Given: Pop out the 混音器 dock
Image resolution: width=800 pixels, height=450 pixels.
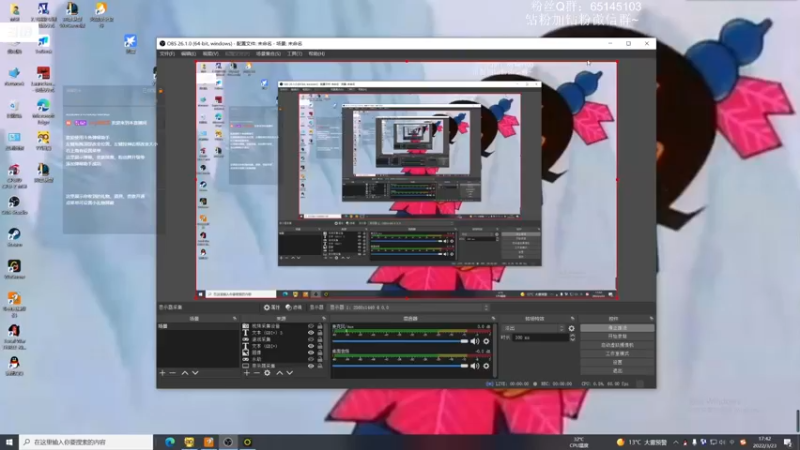Looking at the screenshot, I should (x=493, y=318).
